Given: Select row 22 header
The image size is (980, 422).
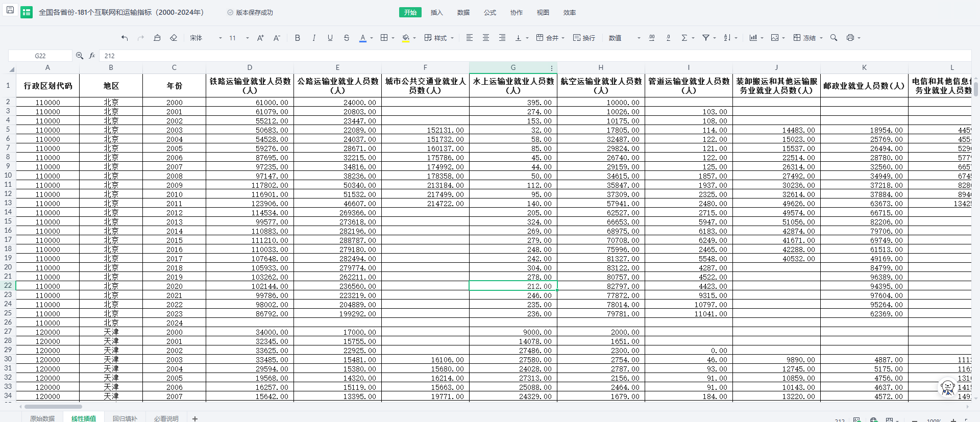Looking at the screenshot, I should tap(8, 286).
